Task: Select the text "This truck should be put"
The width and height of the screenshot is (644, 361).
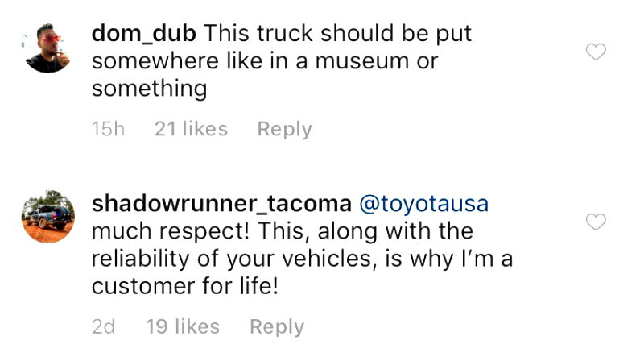Action: pos(336,34)
